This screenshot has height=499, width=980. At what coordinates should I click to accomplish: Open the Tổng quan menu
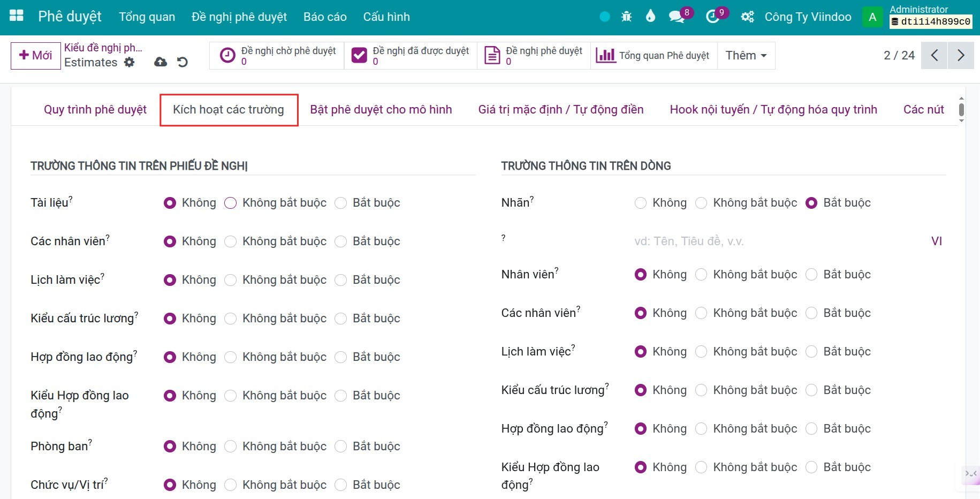pos(147,17)
